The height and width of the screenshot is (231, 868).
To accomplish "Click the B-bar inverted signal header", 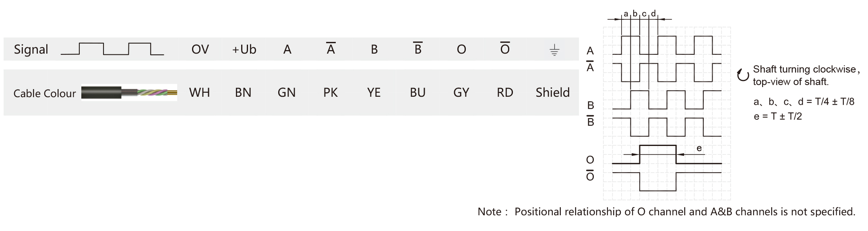I will 417,49.
